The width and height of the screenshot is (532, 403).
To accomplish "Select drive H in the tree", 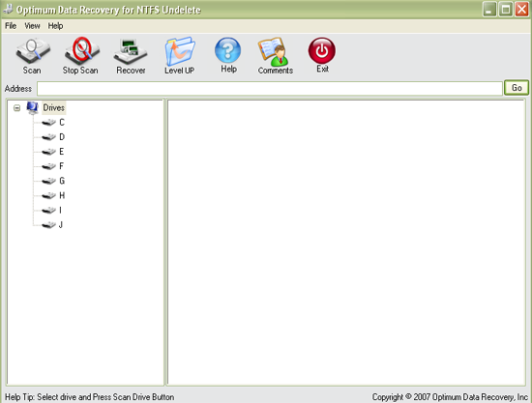I will click(53, 195).
